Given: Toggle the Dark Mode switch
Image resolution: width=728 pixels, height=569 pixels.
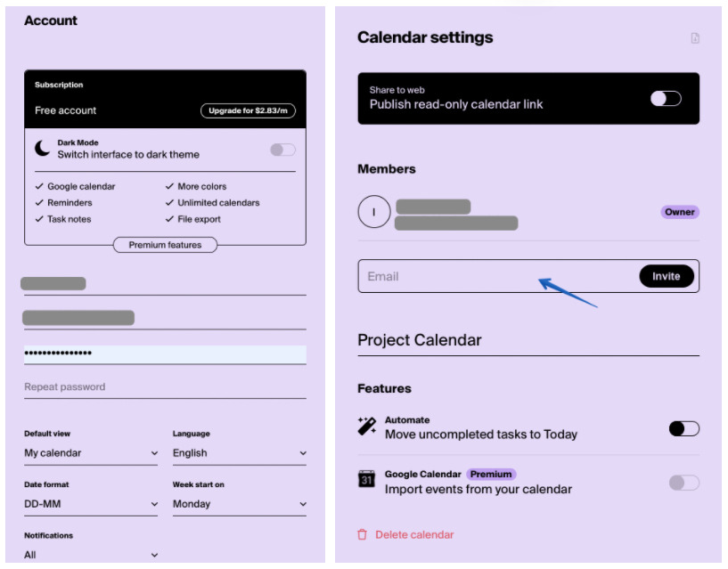Looking at the screenshot, I should 282,150.
